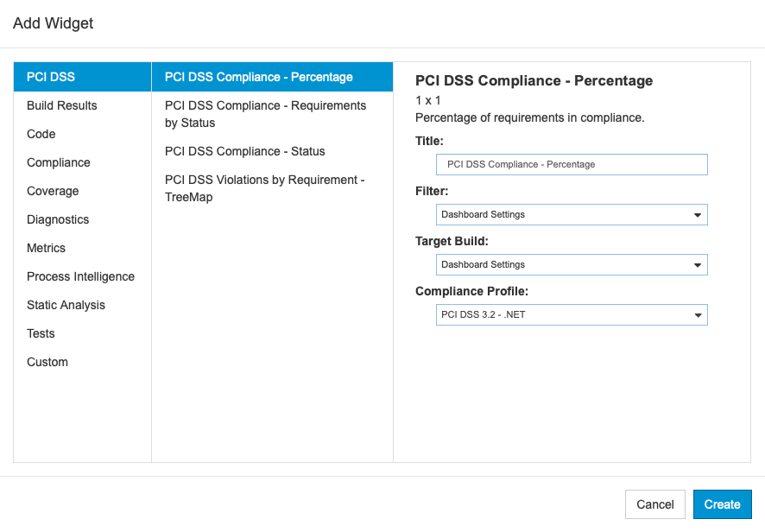765x532 pixels.
Task: Select PCI DSS Violations by Requirement - TreeMap
Action: 272,188
